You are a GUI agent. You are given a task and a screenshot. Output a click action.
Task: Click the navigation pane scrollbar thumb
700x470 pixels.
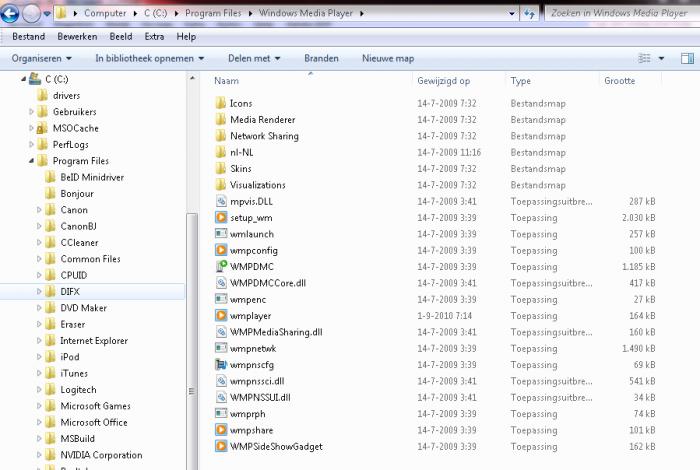(192, 341)
